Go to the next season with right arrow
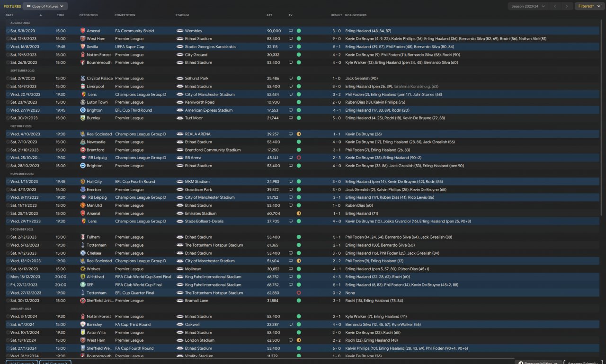The height and width of the screenshot is (364, 606). [567, 6]
